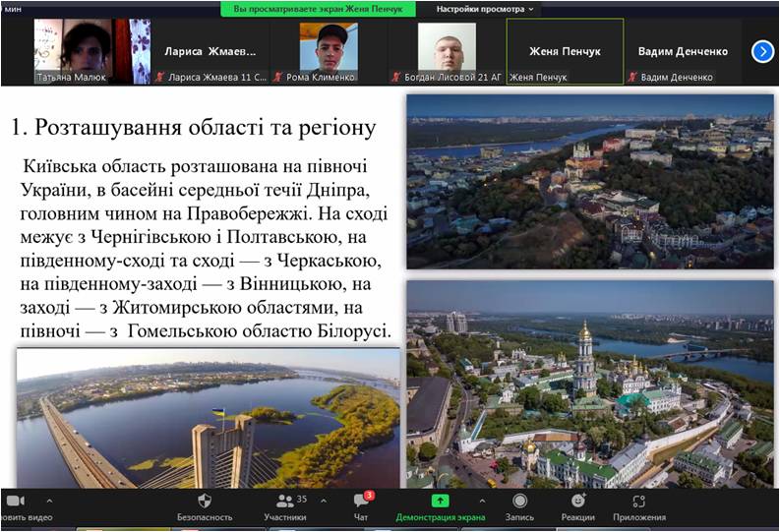Image resolution: width=780 pixels, height=532 pixels.
Task: Click the 35 participants count
Action: 302,499
